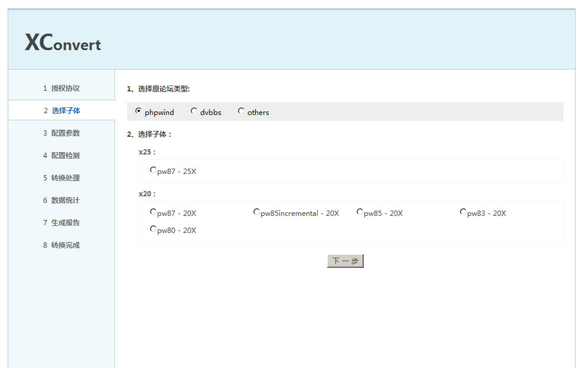Select pw85incremental - 20X option
The image size is (588, 368).
(x=257, y=212)
